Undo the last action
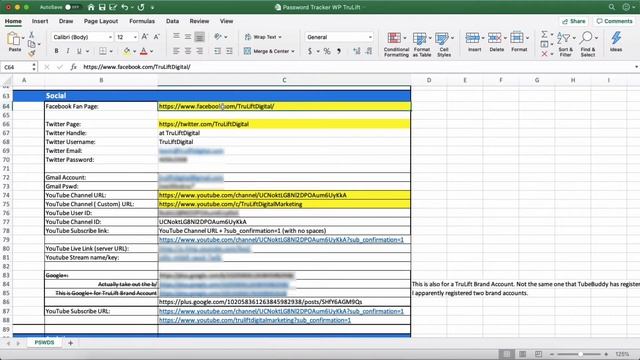This screenshot has height=360, width=640. click(125, 7)
